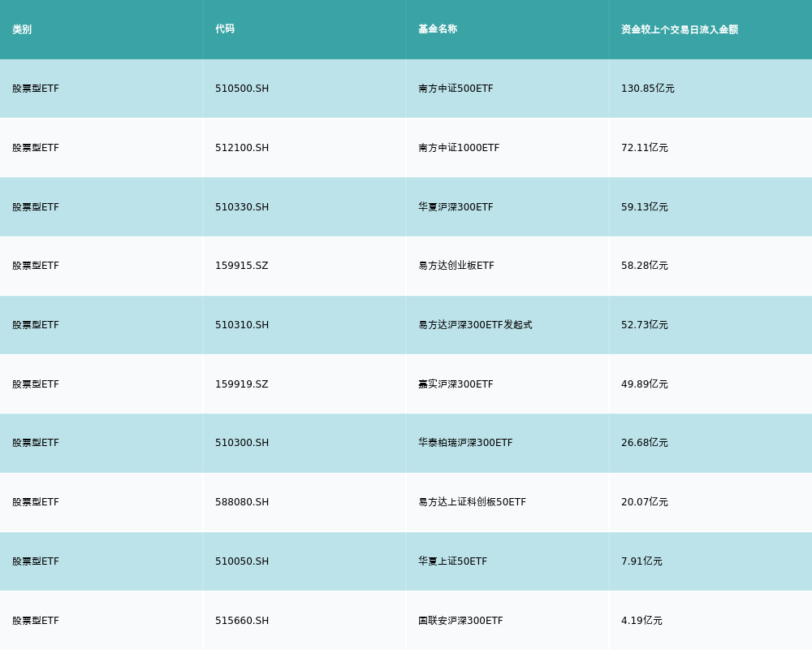Click the 130.85亿元 inflow amount

648,89
